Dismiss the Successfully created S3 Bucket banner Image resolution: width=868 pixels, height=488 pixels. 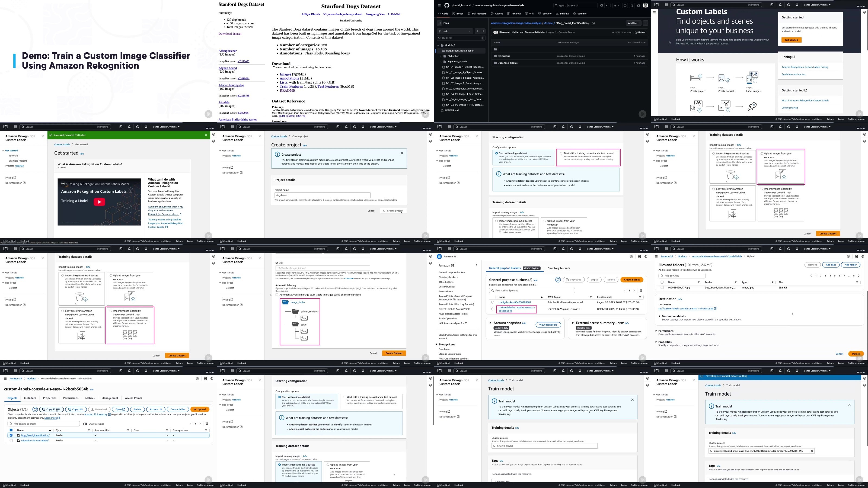pos(206,135)
